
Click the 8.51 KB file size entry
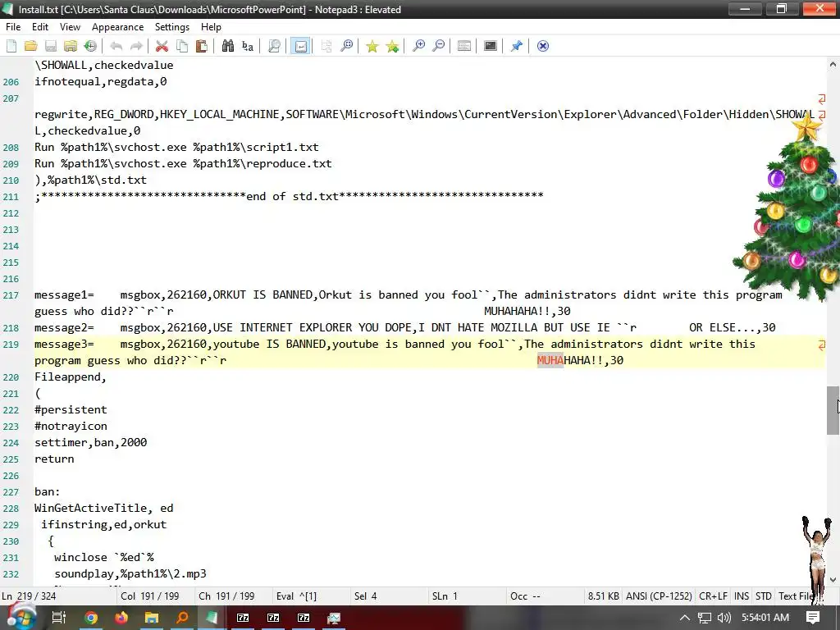click(603, 596)
